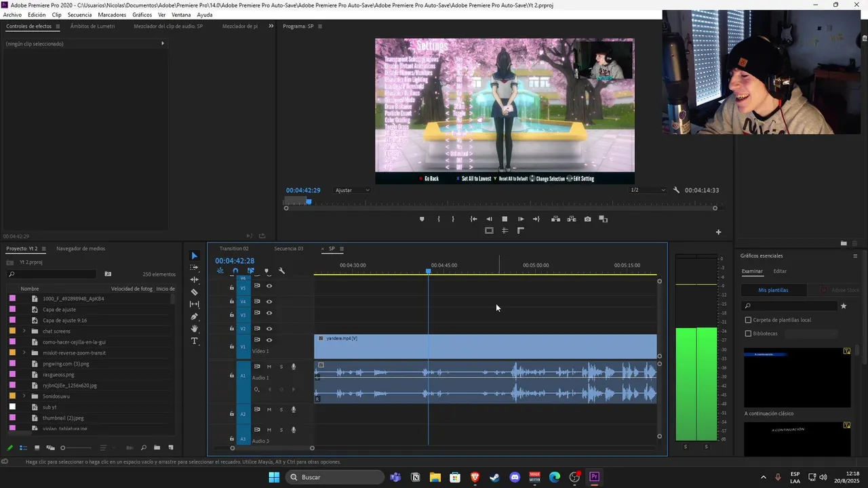Stop playback in Program monitor

pos(505,219)
